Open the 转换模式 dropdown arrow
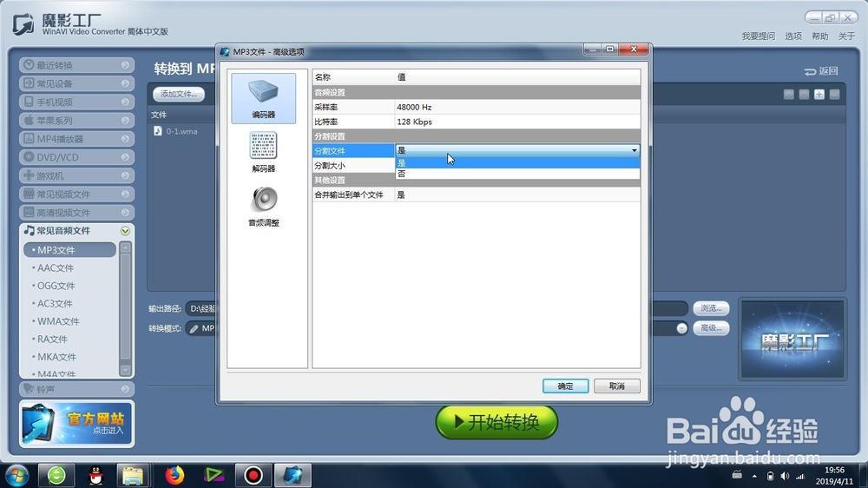Image resolution: width=868 pixels, height=488 pixels. [x=681, y=328]
